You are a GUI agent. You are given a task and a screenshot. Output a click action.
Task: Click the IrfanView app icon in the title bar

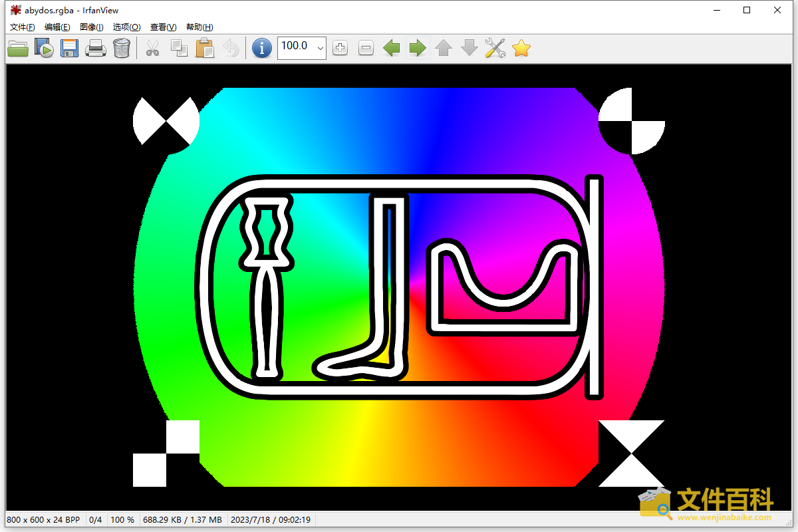point(16,10)
